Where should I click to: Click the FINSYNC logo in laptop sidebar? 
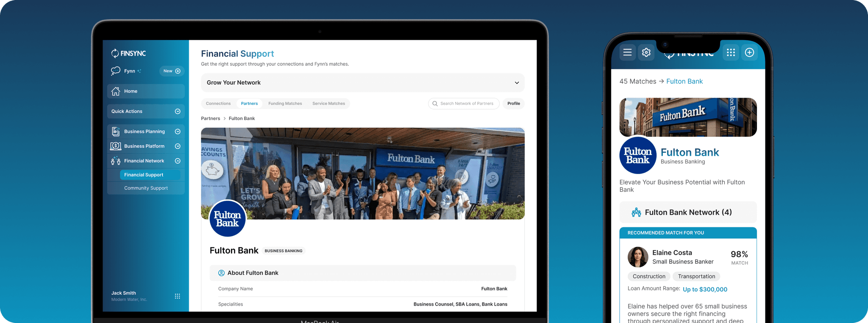pyautogui.click(x=128, y=53)
